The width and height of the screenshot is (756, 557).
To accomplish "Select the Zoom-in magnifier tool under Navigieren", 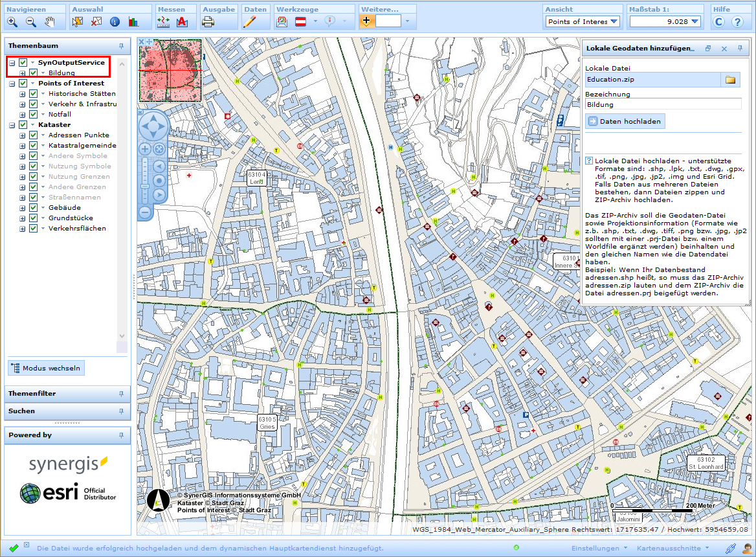I will [x=12, y=21].
